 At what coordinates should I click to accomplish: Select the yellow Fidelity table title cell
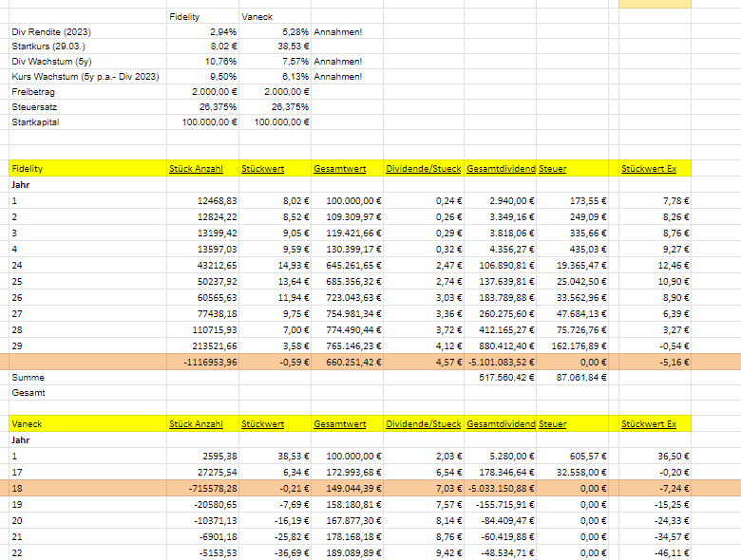click(x=85, y=168)
